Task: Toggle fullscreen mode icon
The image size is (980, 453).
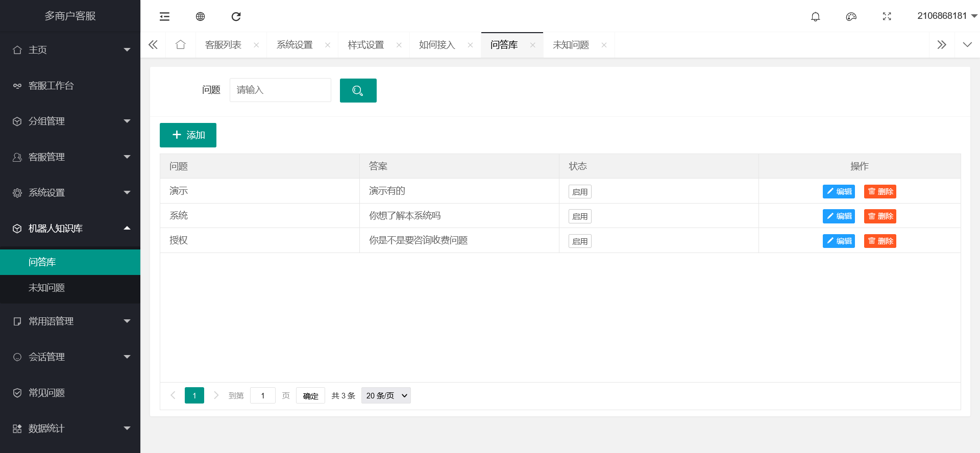Action: coord(887,17)
